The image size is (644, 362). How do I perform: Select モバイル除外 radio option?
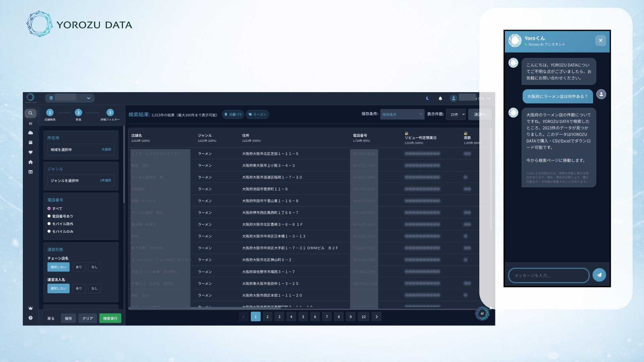pyautogui.click(x=49, y=224)
